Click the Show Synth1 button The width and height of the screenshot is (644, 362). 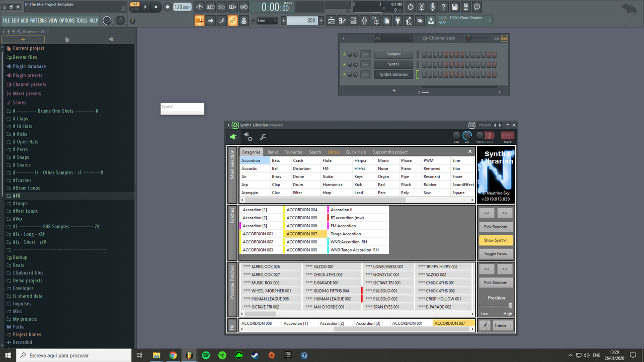[x=496, y=240]
